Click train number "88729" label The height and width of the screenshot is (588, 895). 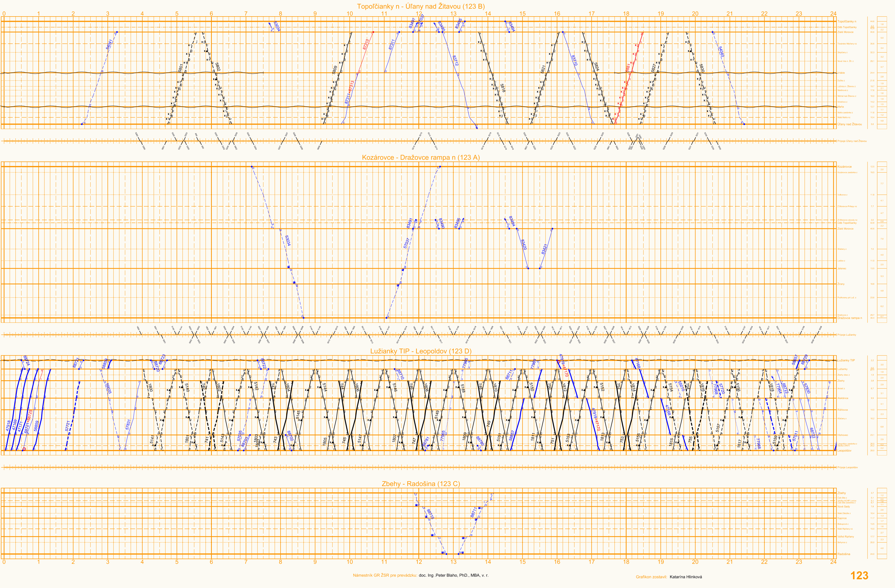point(804,360)
